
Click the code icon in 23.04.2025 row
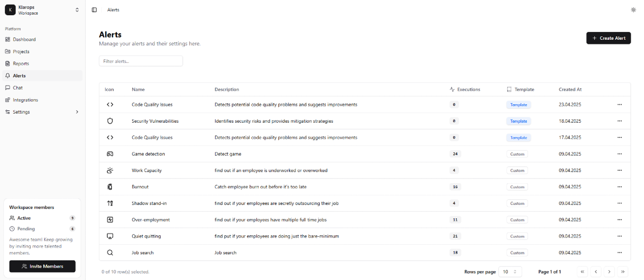click(110, 105)
